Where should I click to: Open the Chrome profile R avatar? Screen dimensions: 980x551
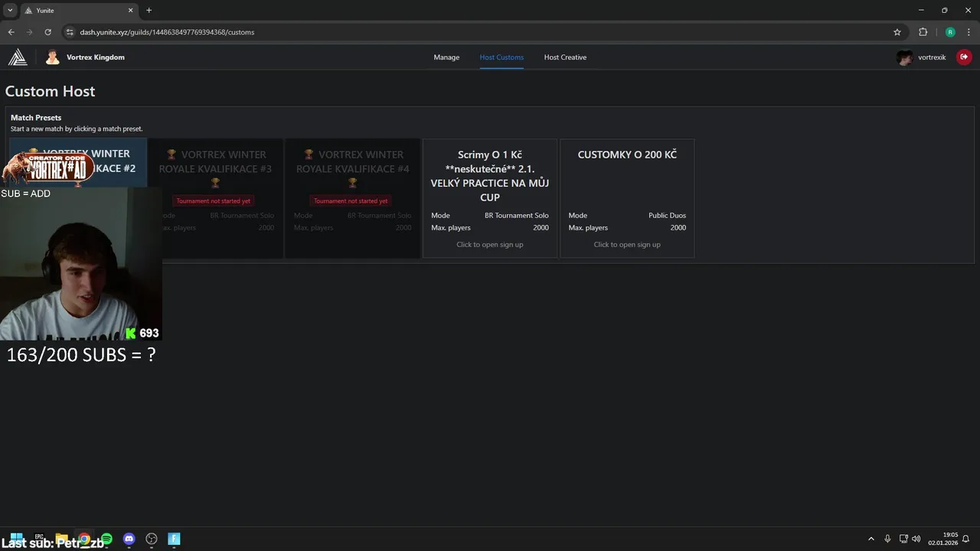[x=950, y=32]
